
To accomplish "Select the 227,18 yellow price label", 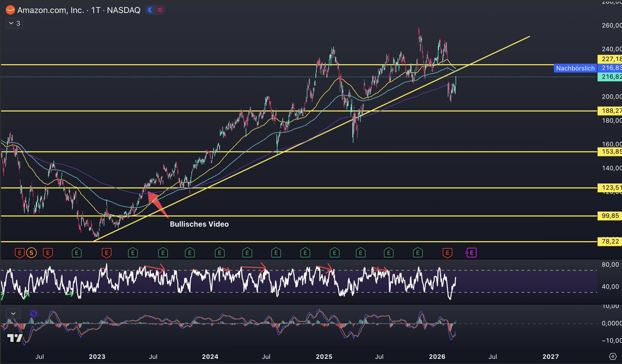I will pyautogui.click(x=610, y=59).
